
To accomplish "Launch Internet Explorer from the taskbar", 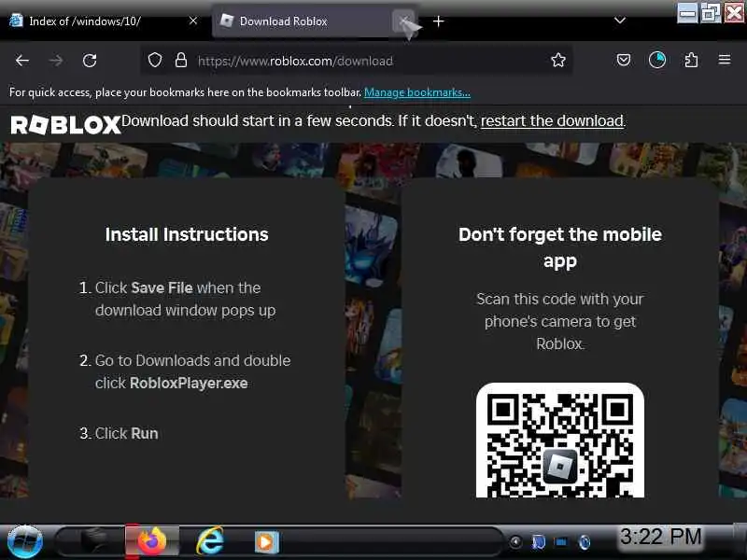I will pyautogui.click(x=209, y=541).
